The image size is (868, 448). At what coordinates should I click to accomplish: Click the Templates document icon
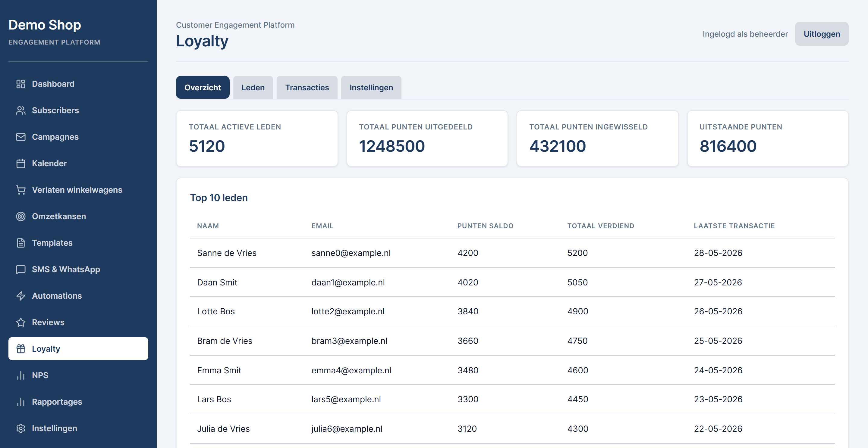tap(21, 243)
